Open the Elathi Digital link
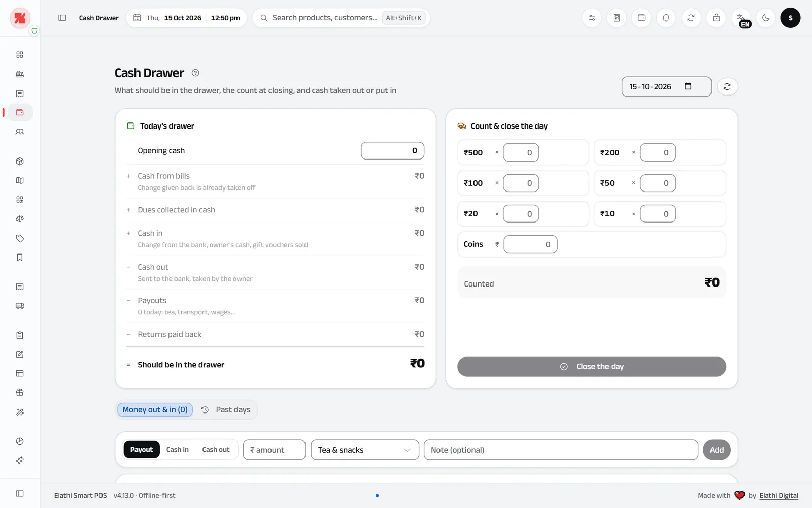Screen dimensions: 812x508 point(779,496)
